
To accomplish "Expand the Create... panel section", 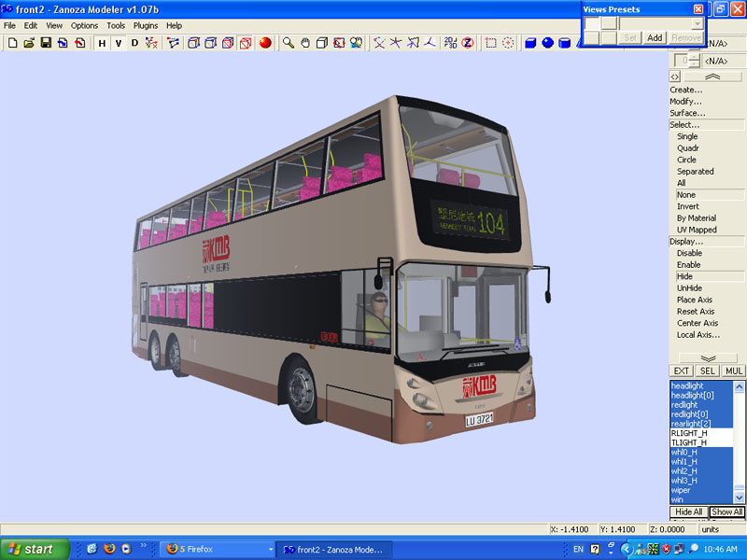I will 686,90.
